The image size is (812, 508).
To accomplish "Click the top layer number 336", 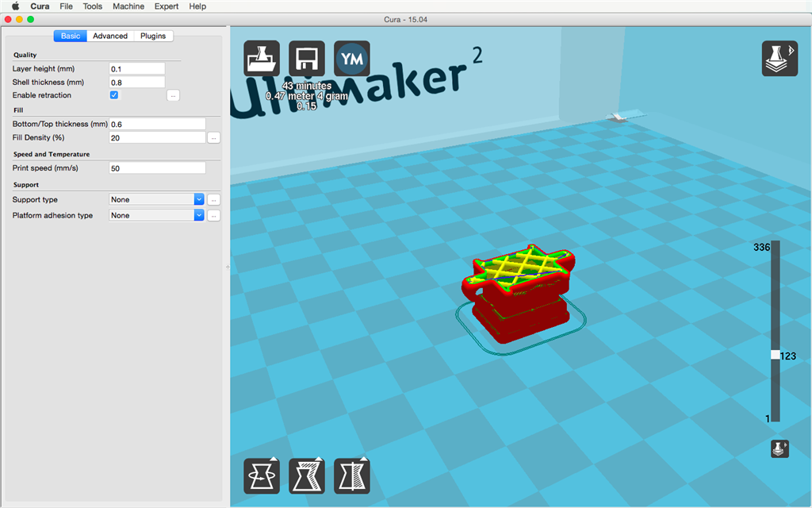I will (x=761, y=248).
